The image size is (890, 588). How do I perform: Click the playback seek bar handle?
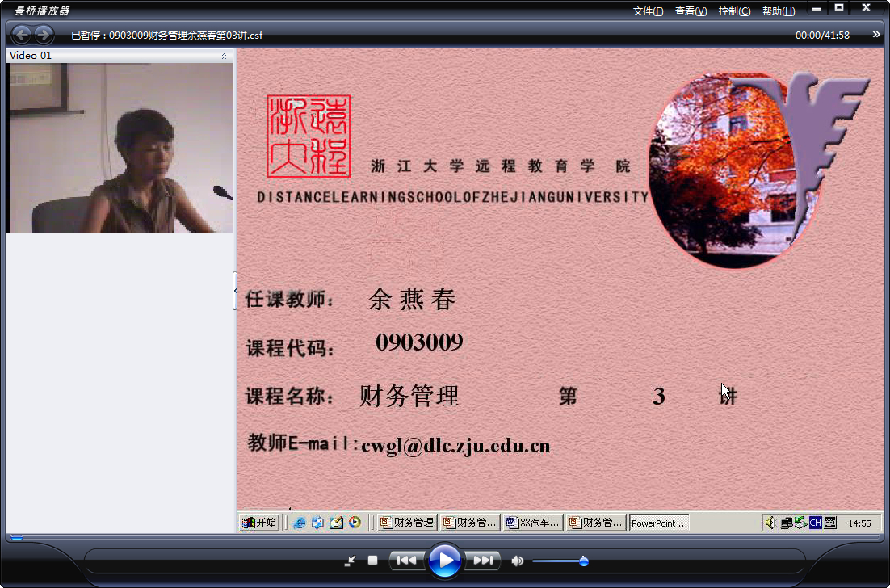17,537
